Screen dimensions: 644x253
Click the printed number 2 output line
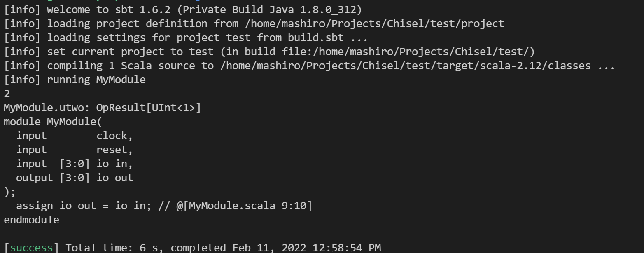click(7, 94)
